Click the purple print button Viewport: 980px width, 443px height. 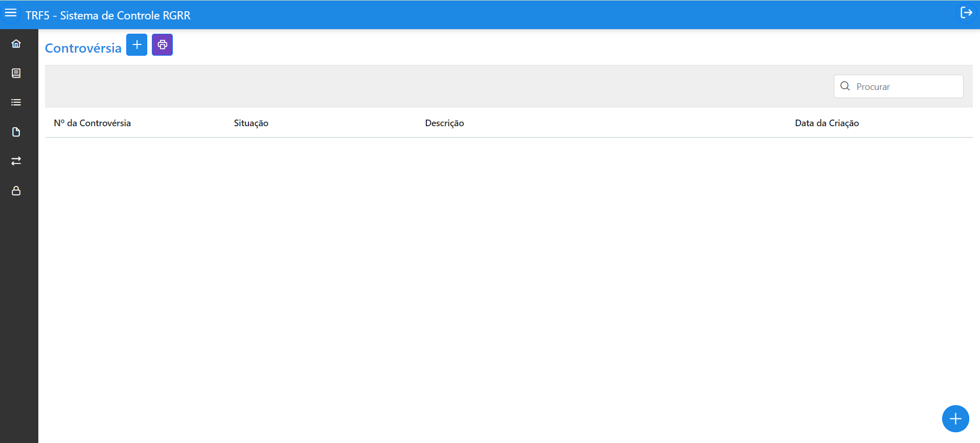click(x=162, y=45)
